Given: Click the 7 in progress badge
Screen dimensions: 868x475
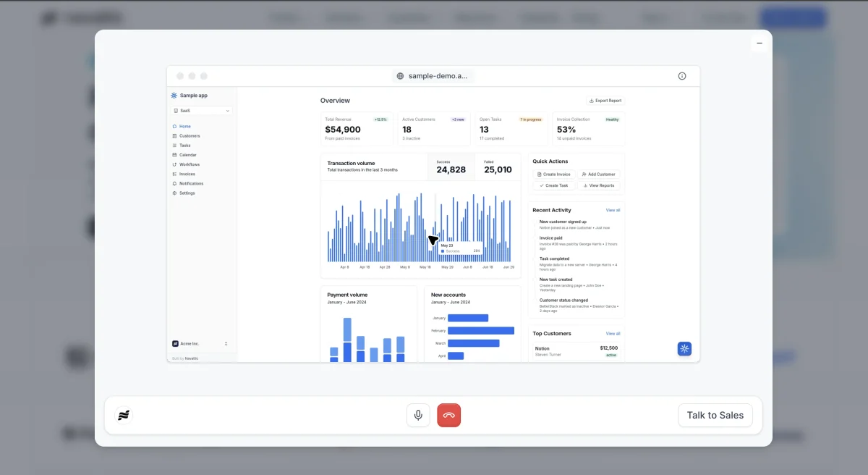Looking at the screenshot, I should (531, 119).
